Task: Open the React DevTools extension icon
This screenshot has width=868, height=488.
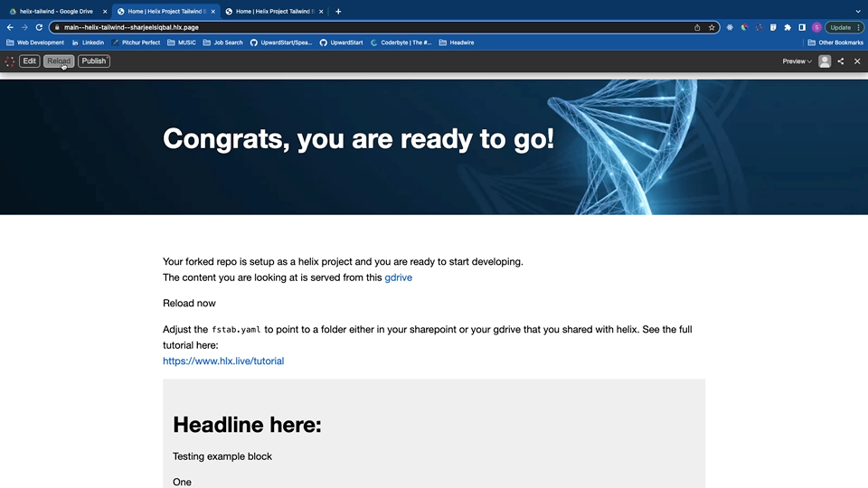Action: pyautogui.click(x=731, y=27)
